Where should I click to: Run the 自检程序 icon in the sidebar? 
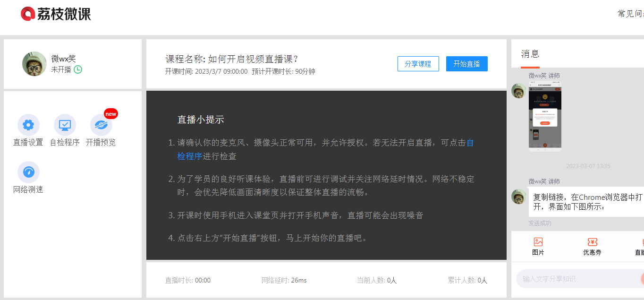point(65,125)
